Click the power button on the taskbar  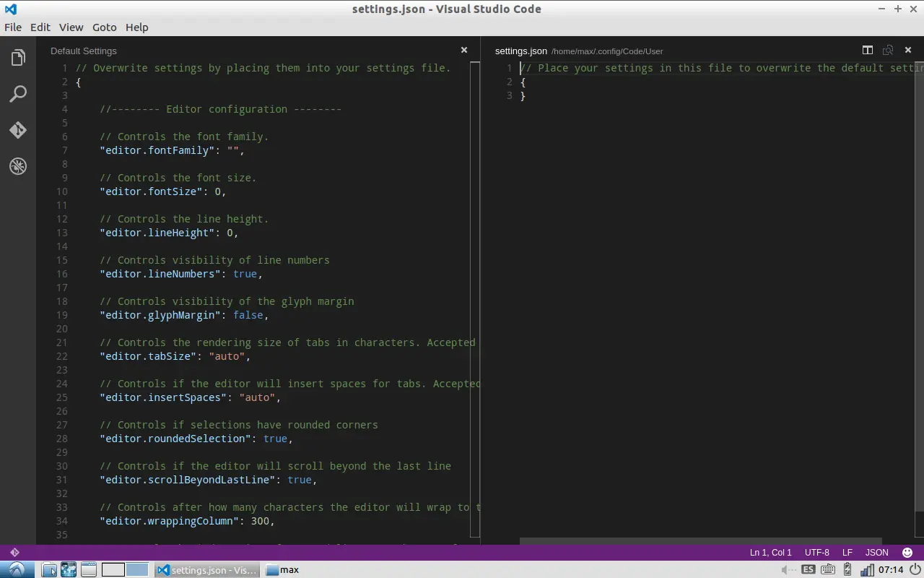(914, 569)
